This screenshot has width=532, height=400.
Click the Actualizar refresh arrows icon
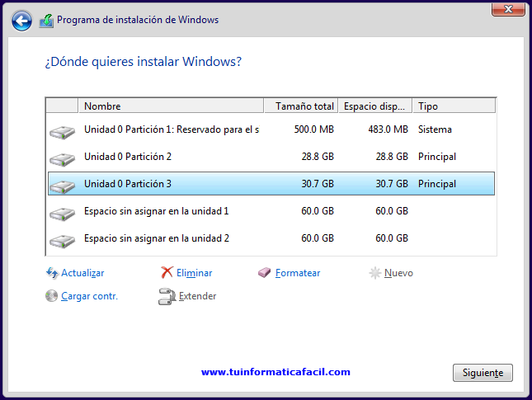tap(52, 273)
